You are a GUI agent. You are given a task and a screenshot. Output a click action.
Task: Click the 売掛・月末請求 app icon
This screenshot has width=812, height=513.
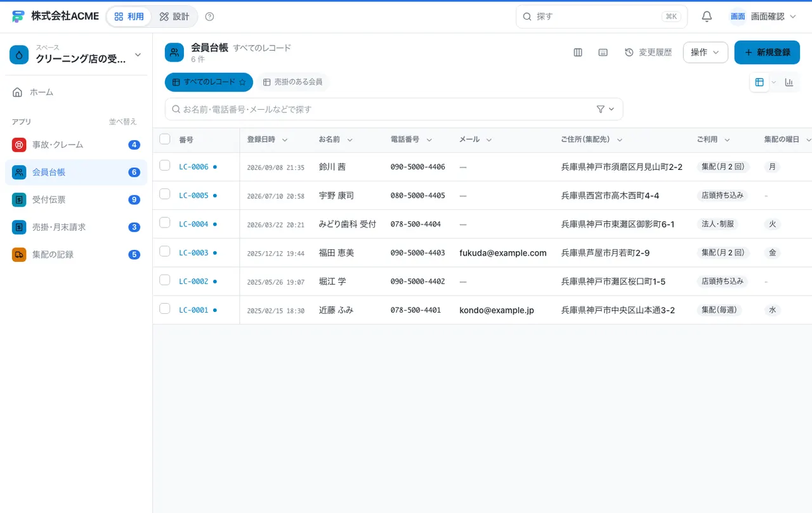point(19,227)
